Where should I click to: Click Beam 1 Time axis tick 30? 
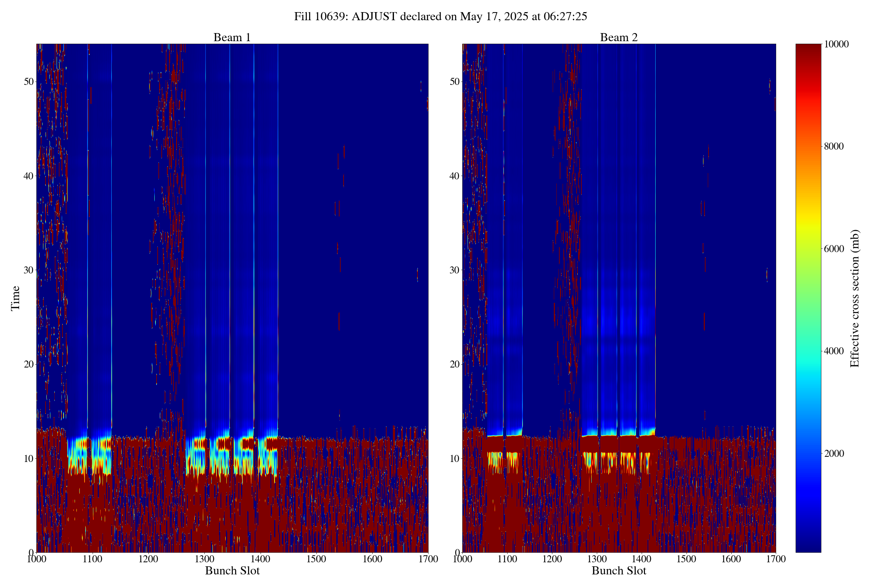coord(29,270)
